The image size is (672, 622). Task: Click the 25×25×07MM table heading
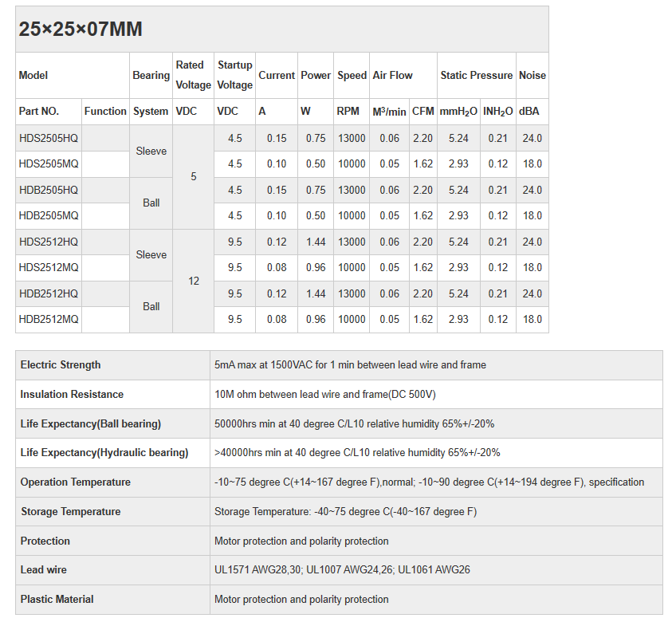point(81,30)
